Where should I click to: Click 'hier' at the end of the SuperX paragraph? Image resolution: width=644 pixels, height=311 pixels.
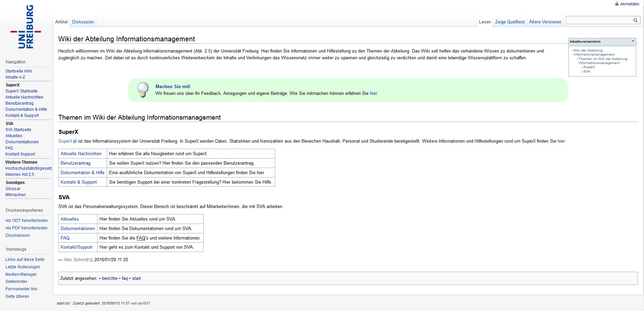(561, 141)
